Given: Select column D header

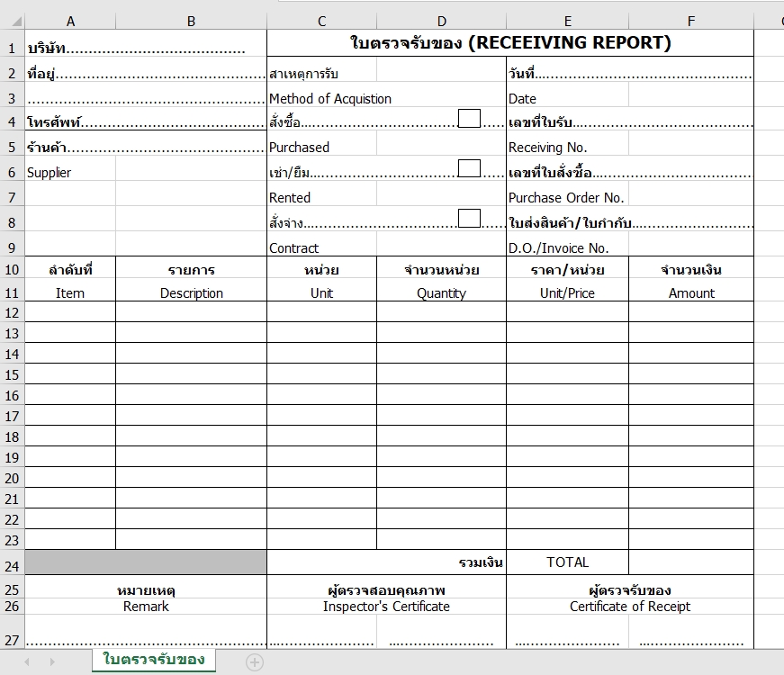Looking at the screenshot, I should [441, 22].
